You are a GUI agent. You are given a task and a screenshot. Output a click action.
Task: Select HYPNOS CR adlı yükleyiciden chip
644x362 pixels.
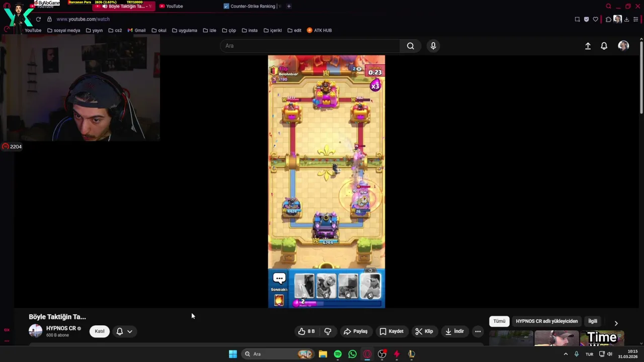[547, 321]
